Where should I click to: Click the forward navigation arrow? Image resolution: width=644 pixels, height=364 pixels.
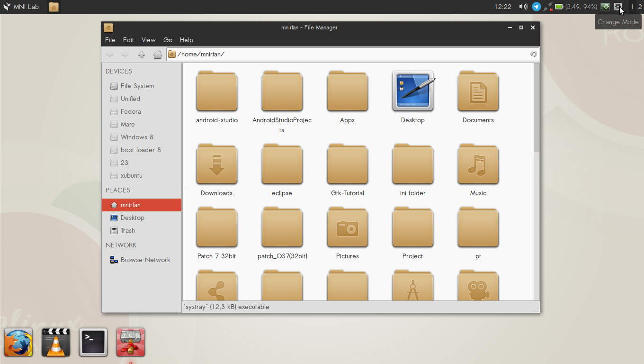pos(125,54)
